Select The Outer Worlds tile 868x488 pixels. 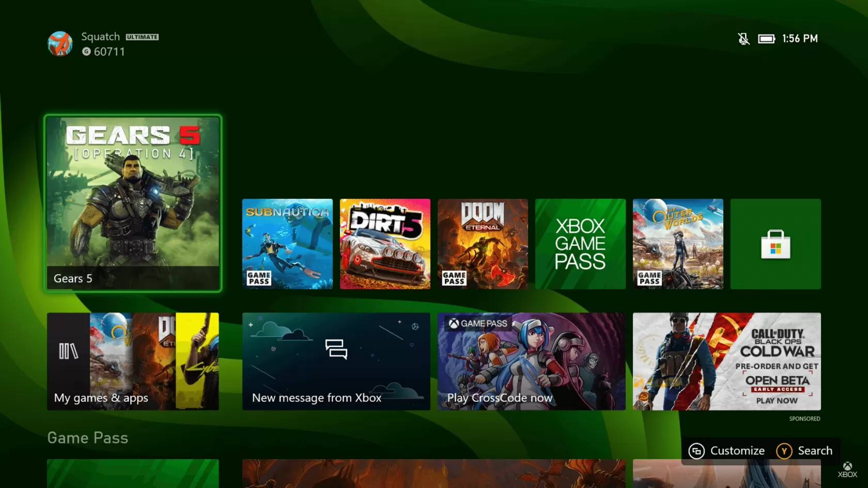pos(678,244)
